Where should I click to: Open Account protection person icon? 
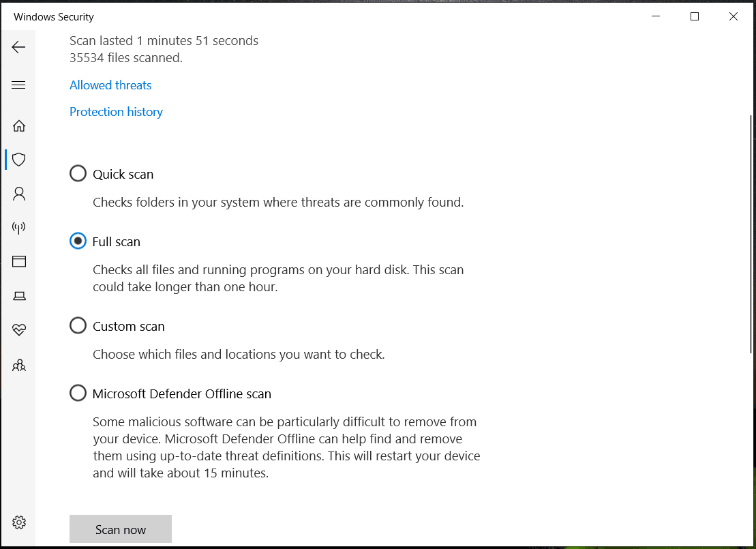point(19,194)
